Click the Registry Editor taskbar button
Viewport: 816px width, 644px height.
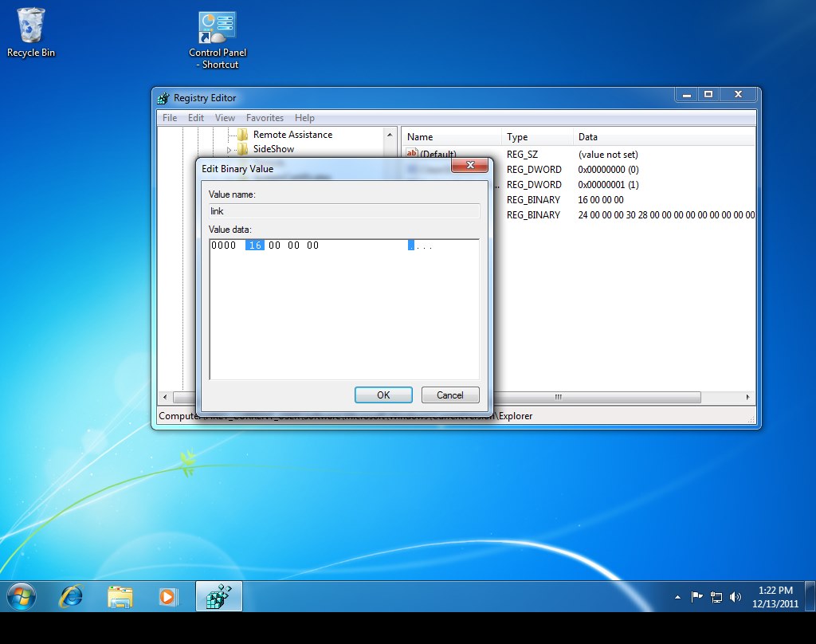pos(219,596)
